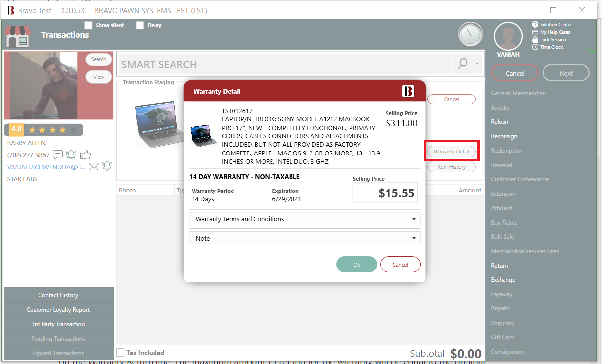Click the thumbs-up icon for Barry Allen

click(x=86, y=155)
